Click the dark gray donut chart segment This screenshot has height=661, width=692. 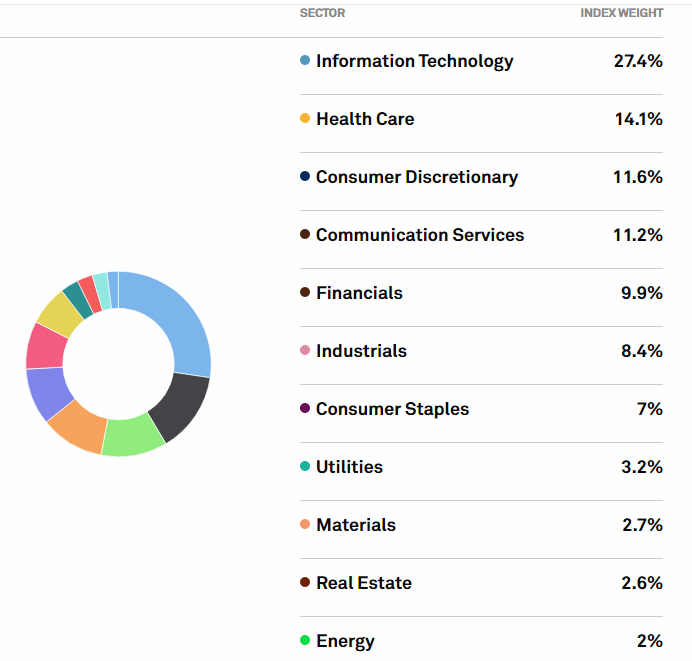pyautogui.click(x=180, y=405)
